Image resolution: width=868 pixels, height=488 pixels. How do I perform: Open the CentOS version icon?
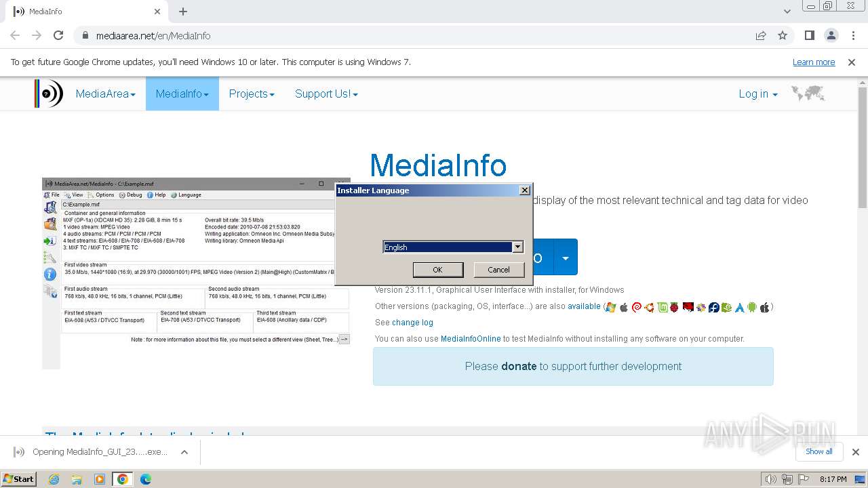(701, 307)
